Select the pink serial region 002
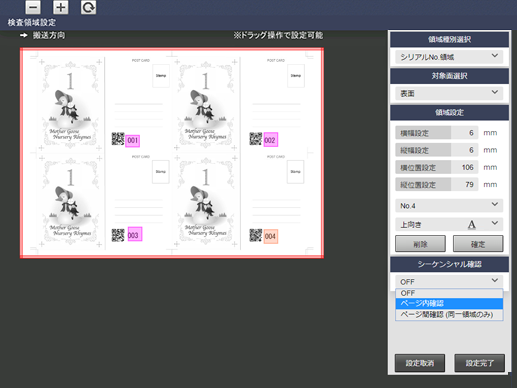 [x=270, y=140]
